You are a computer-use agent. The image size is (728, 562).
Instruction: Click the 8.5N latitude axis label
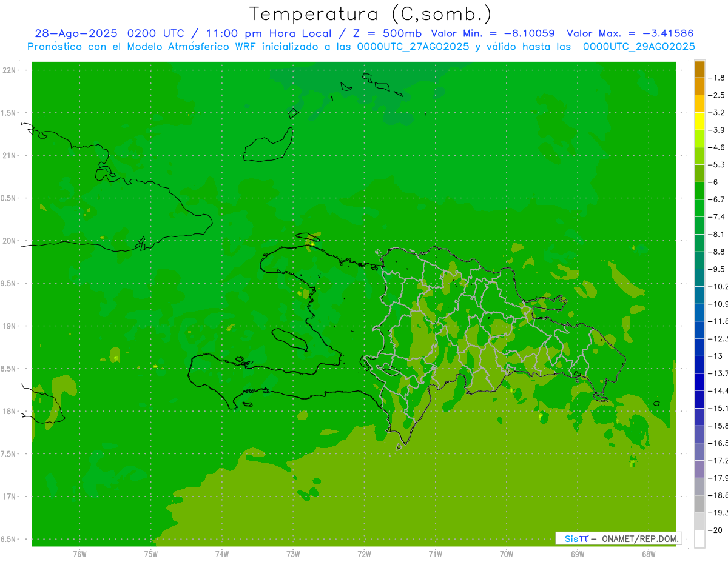pos(8,369)
